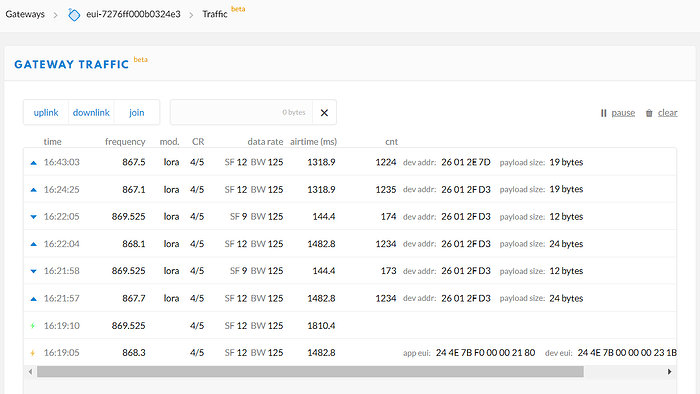The image size is (700, 394).
Task: Clear the filter with the X button
Action: (325, 112)
